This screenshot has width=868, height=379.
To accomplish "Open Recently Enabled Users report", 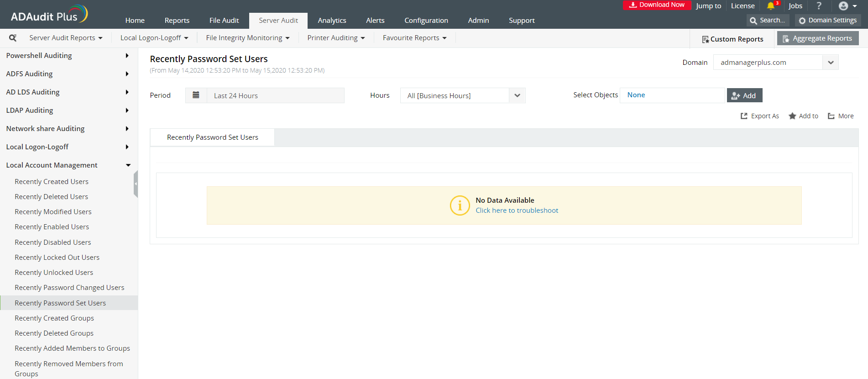I will click(x=52, y=227).
